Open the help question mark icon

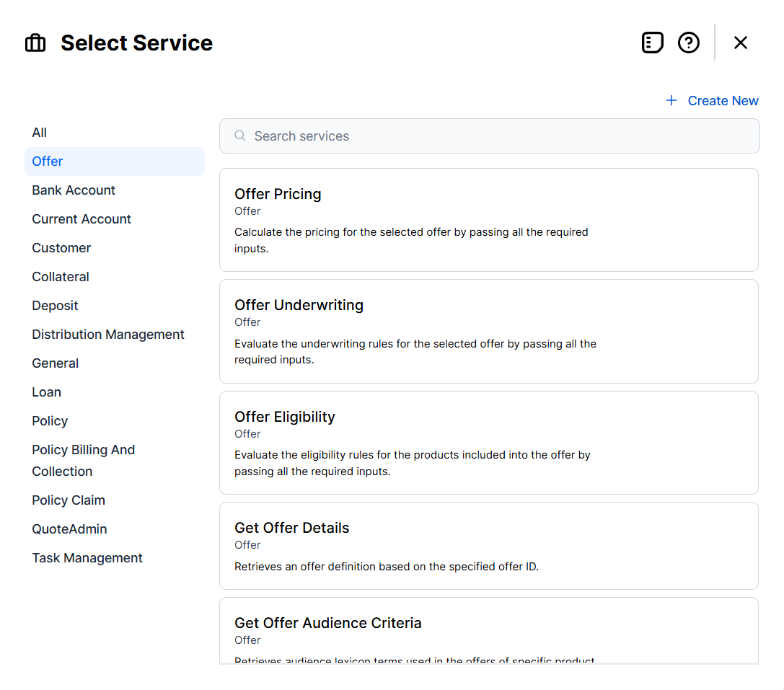tap(689, 43)
